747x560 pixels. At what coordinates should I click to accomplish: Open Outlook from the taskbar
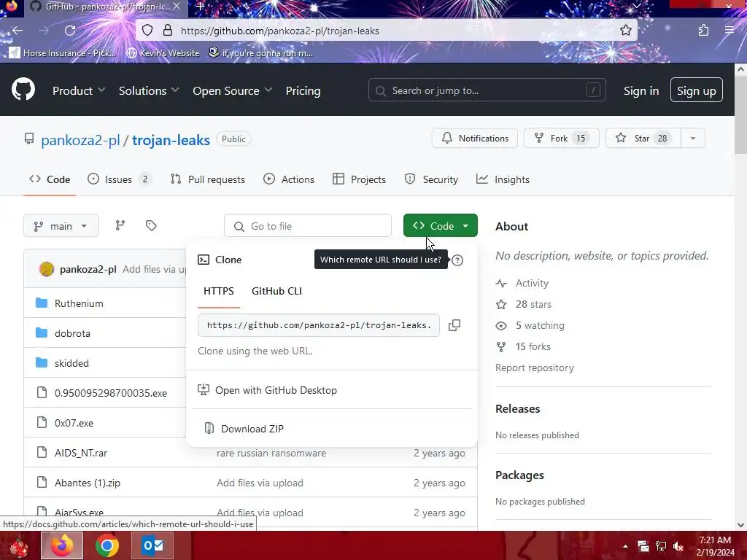pyautogui.click(x=152, y=545)
